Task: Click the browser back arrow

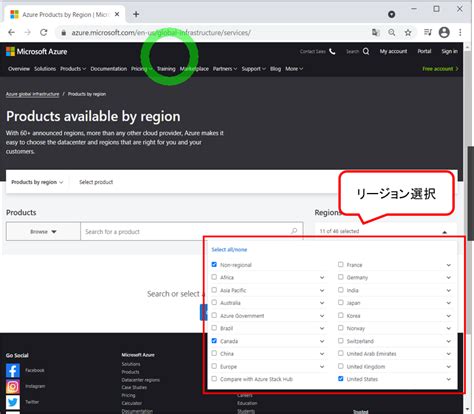Action: [11, 32]
